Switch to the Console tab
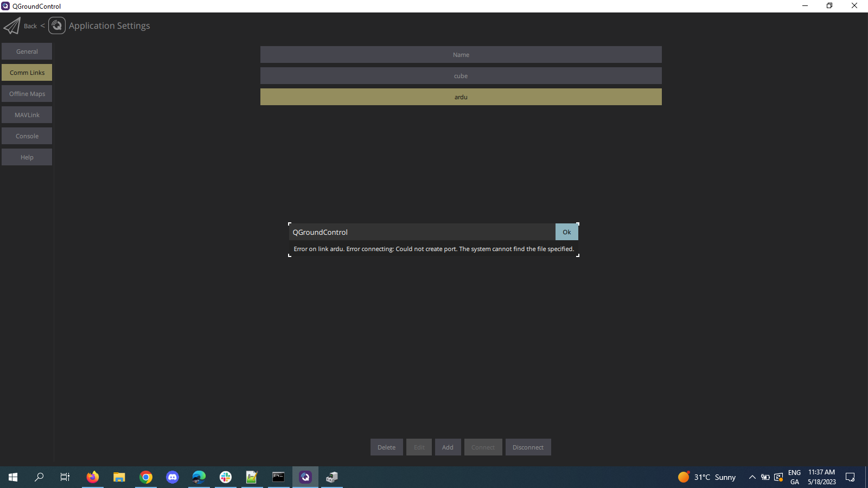This screenshot has width=868, height=488. 27,136
